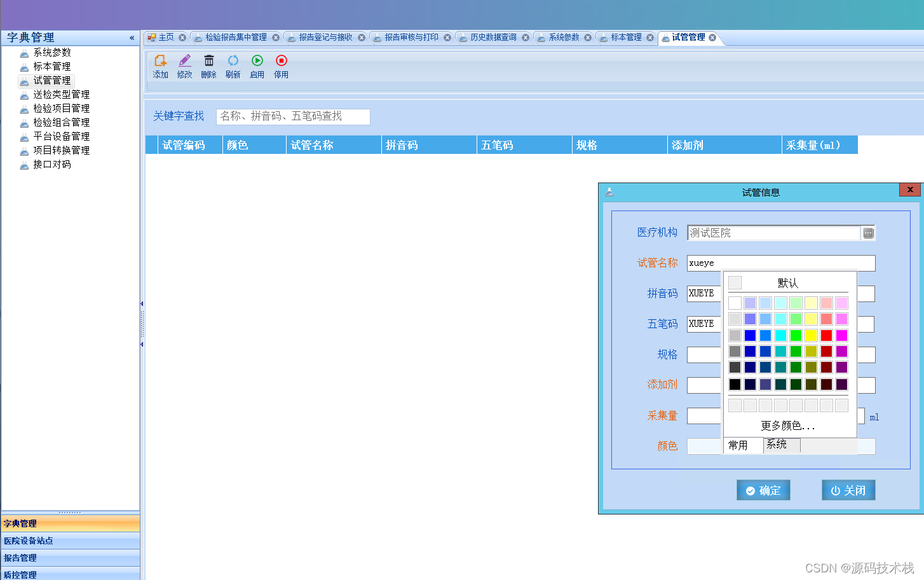Pick the black color swatch
Screen dimensions: 924x580
(735, 384)
